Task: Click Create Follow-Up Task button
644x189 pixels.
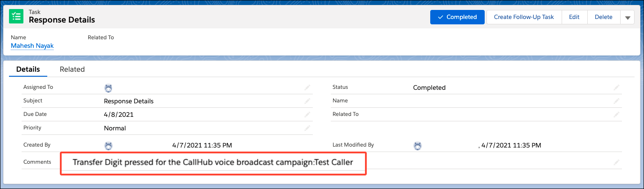Action: click(x=524, y=17)
